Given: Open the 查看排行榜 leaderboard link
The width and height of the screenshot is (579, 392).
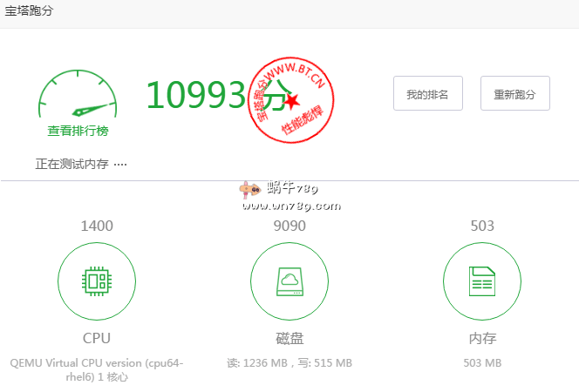Looking at the screenshot, I should (78, 131).
